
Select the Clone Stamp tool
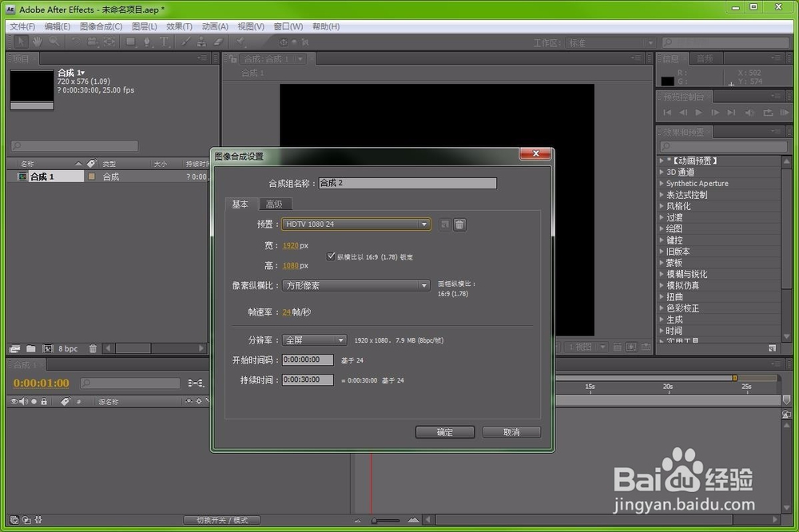pos(202,42)
